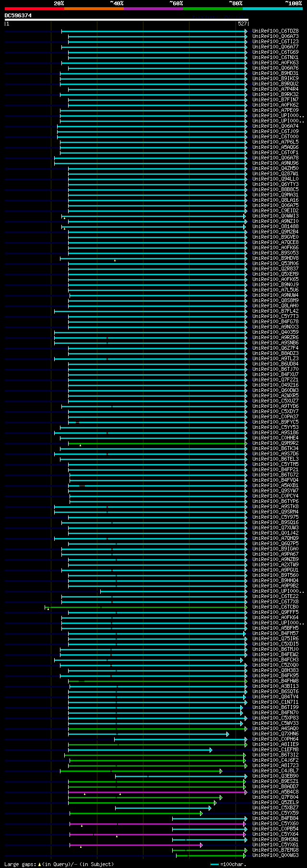Image resolution: width=307 pixels, height=868 pixels.
Task: Click the cyan ~100% identity color bar
Action: (x=272, y=9)
